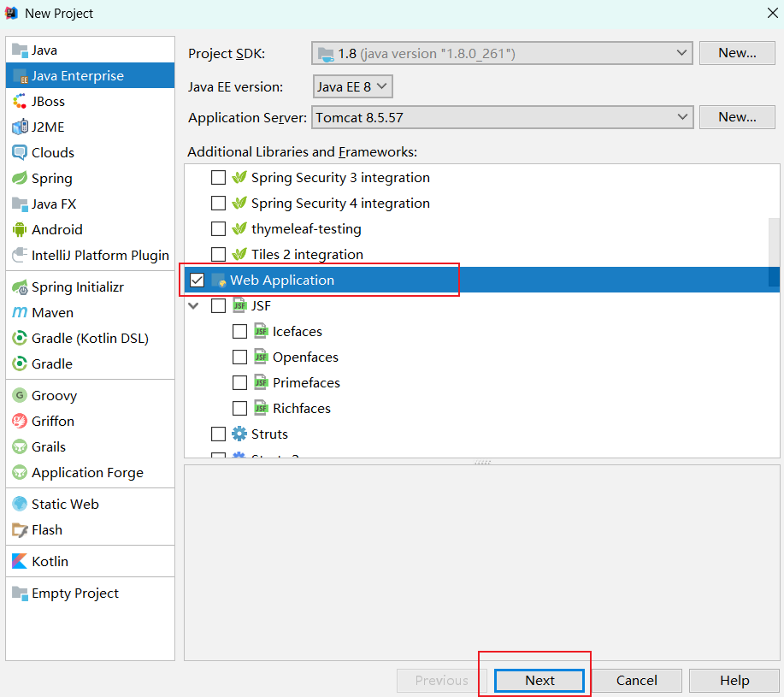Click the Struts gear icon
Screen dimensions: 784x697
pyautogui.click(x=239, y=434)
